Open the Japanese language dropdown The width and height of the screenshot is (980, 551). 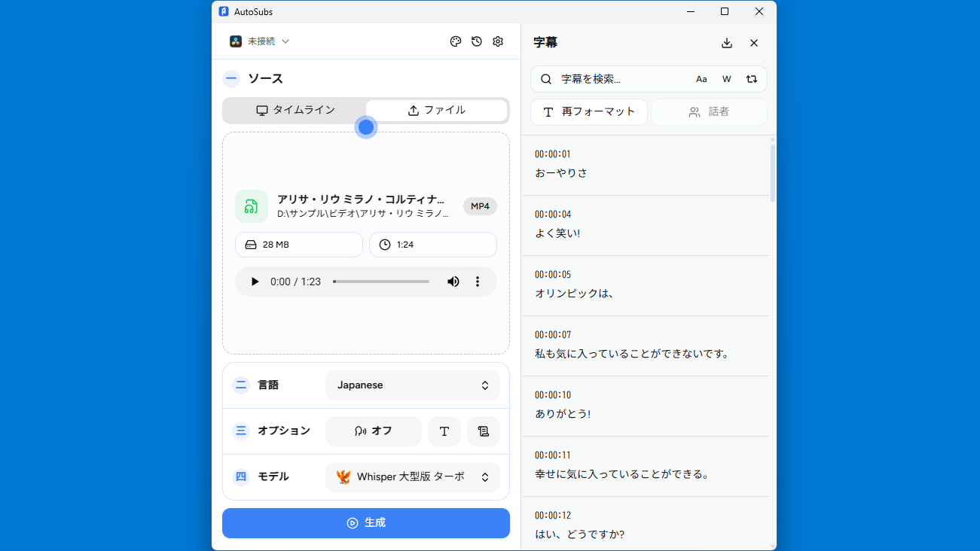click(x=413, y=385)
